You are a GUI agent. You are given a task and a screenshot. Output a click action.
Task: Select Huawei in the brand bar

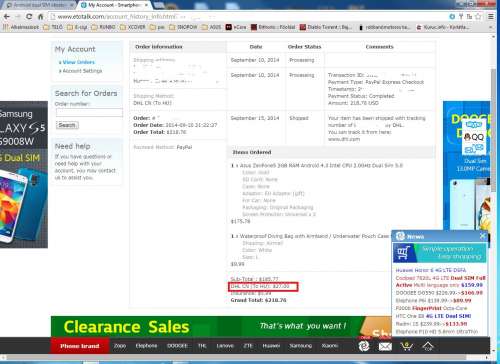coord(271,346)
